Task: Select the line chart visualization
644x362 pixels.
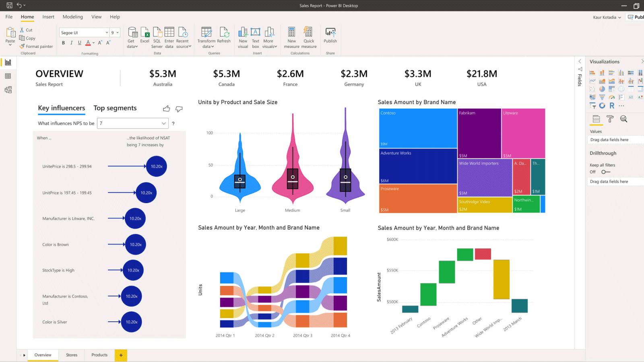Action: pos(592,81)
